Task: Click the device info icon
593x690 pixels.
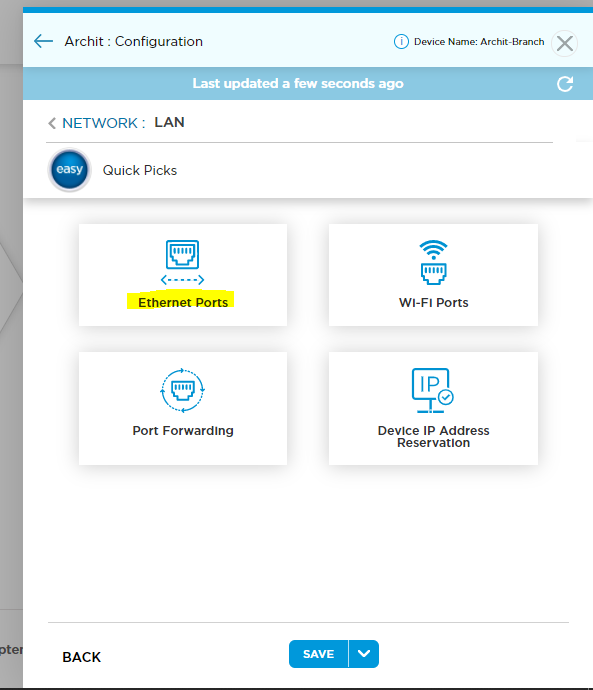Action: click(401, 42)
